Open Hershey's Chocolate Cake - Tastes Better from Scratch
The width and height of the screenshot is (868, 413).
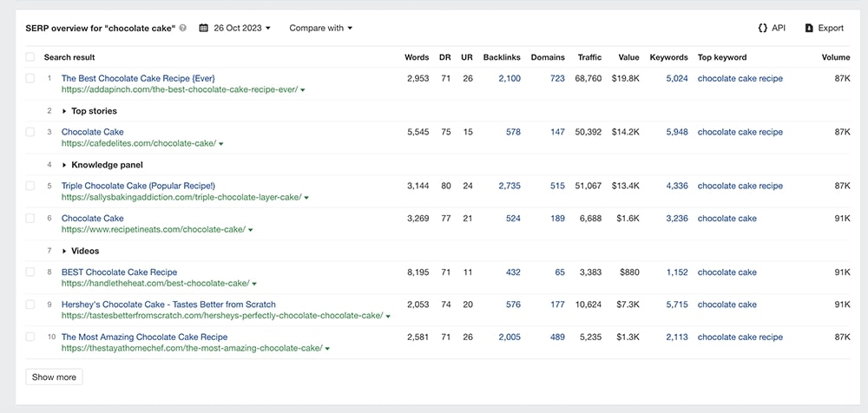pyautogui.click(x=168, y=305)
